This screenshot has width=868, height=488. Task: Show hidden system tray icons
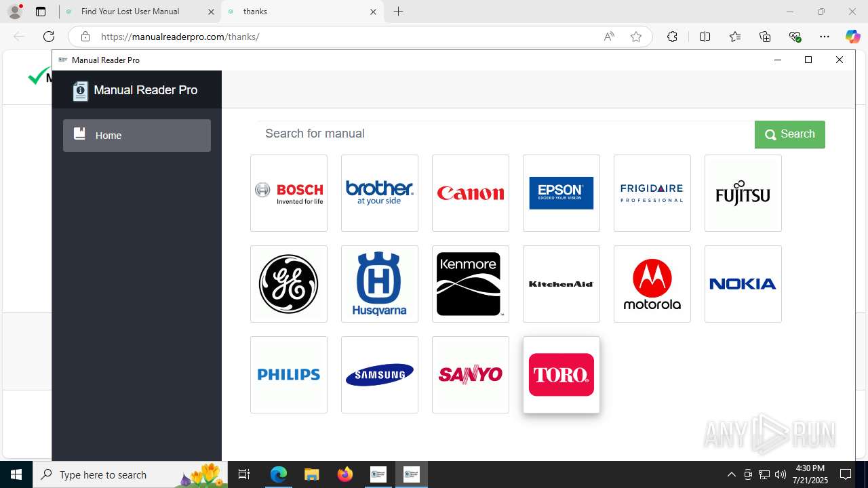(x=731, y=474)
